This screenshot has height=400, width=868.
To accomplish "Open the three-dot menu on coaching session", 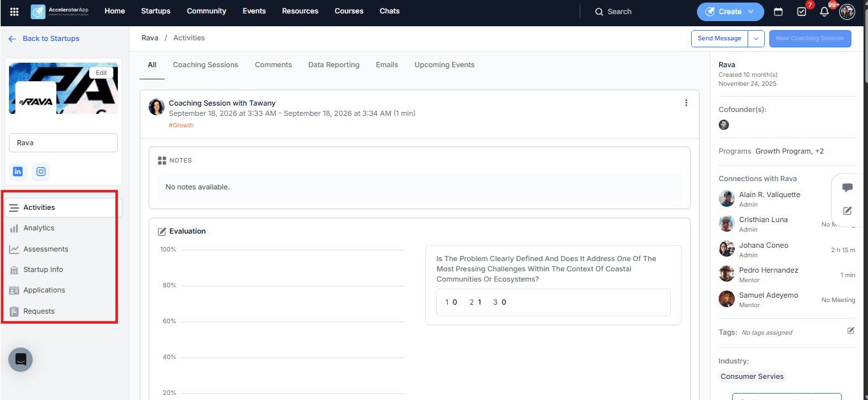I will 686,103.
